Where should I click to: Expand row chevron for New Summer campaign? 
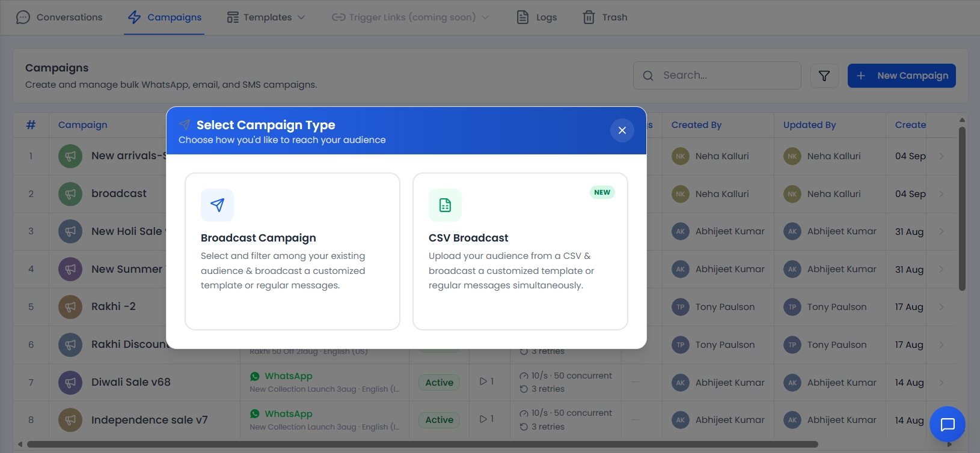pos(942,269)
